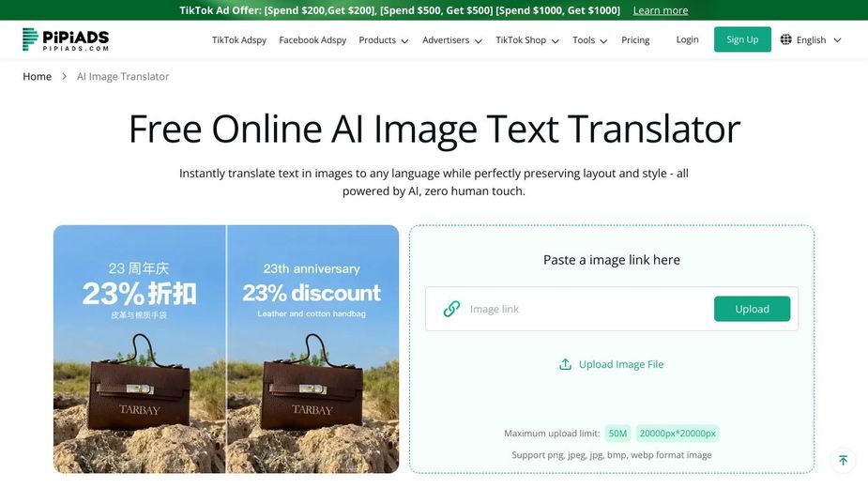This screenshot has width=868, height=488.
Task: Open the TikTok Shop dropdown menu
Action: tap(527, 39)
